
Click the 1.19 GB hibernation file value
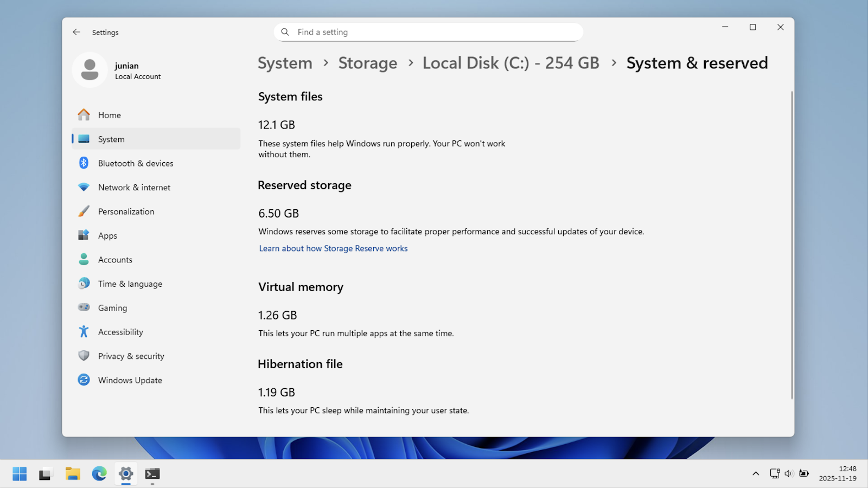click(x=277, y=392)
